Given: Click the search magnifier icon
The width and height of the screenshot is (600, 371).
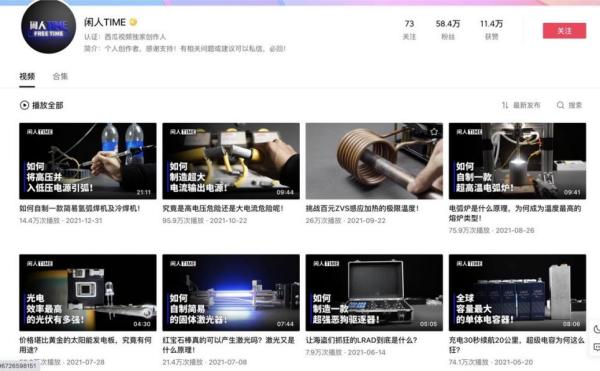Looking at the screenshot, I should click(x=560, y=105).
